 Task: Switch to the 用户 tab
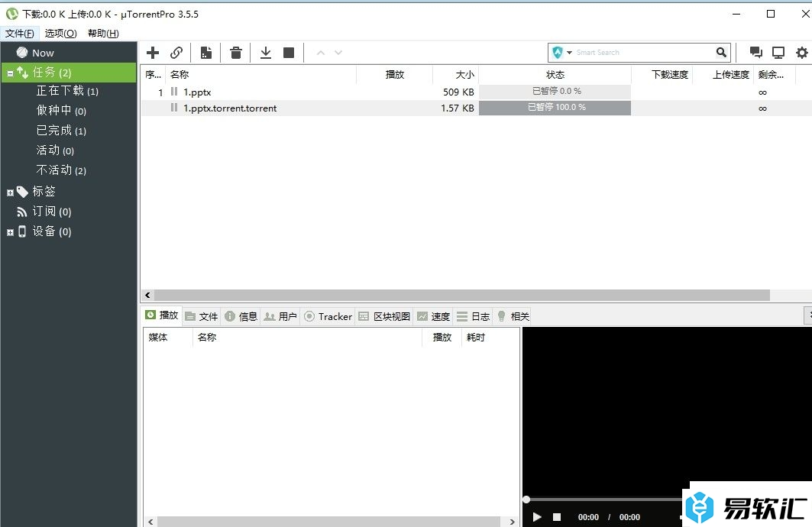pos(280,316)
